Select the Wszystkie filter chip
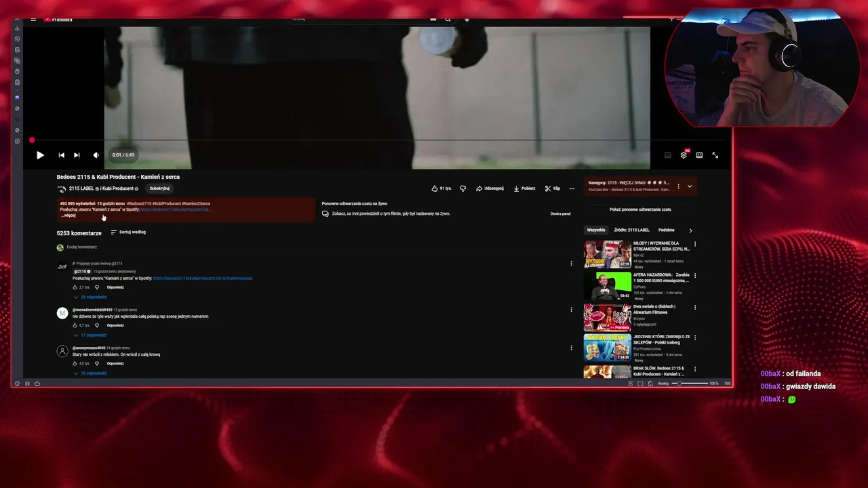 coord(596,230)
